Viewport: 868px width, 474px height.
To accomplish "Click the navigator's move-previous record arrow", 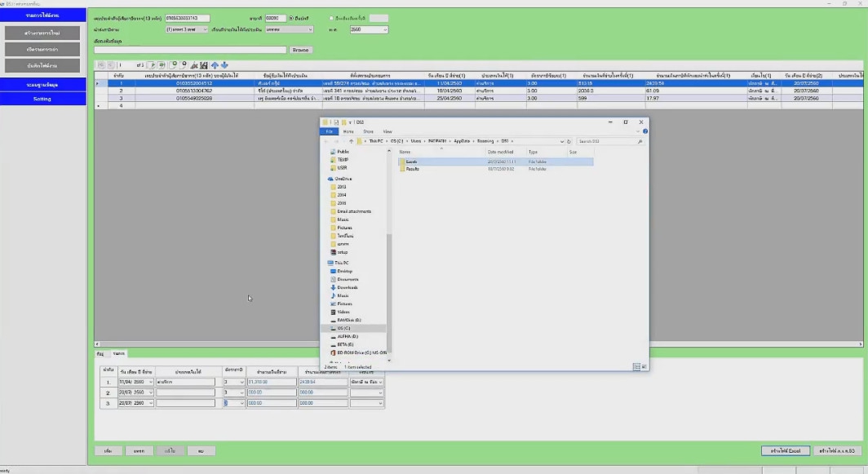I will tap(111, 65).
